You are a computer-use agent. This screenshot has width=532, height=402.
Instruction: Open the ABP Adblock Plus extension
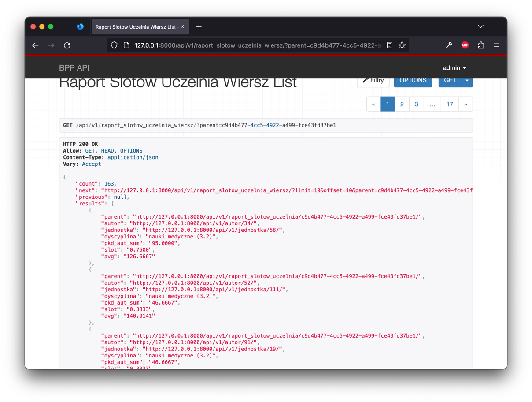pos(465,45)
